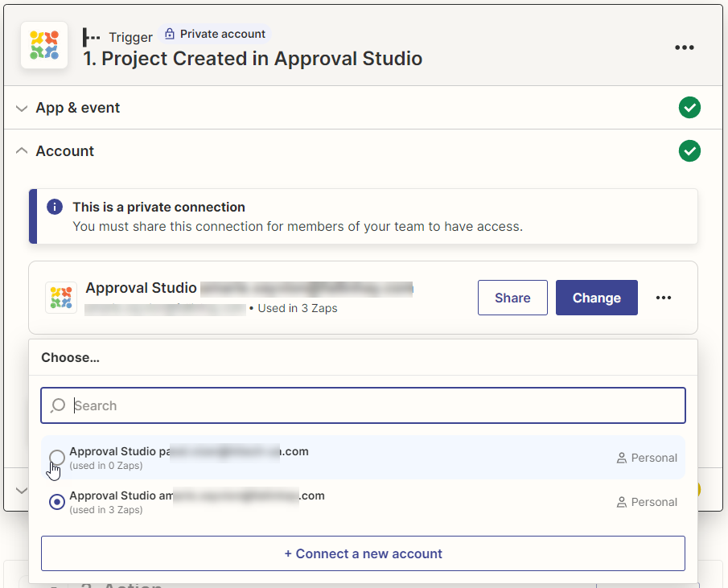Click the Private account badge

point(214,35)
